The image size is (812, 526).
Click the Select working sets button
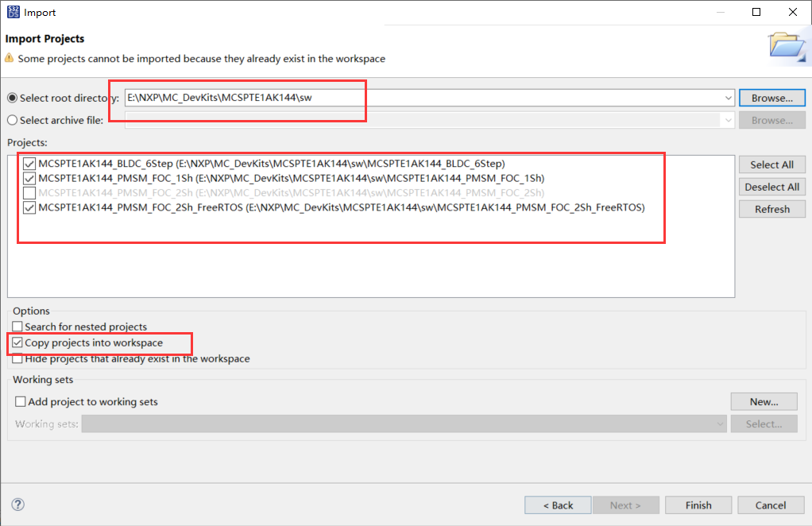pos(764,424)
